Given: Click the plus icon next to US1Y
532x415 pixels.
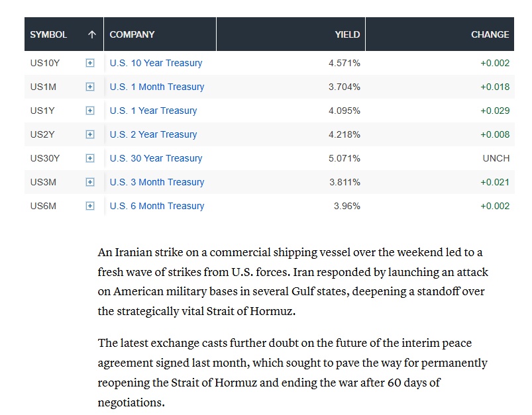Looking at the screenshot, I should (90, 111).
